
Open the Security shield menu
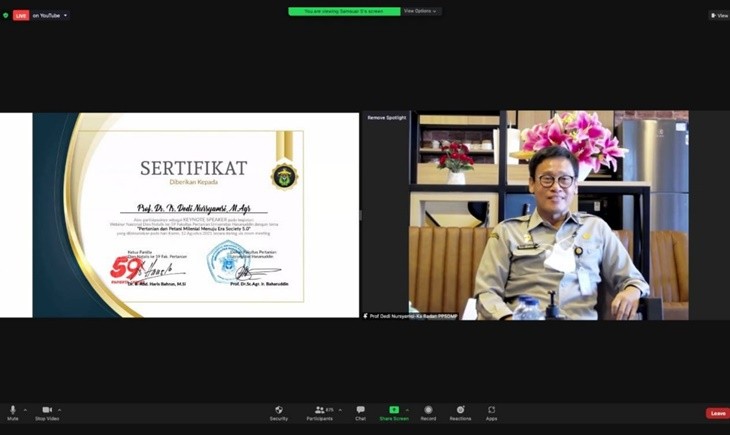click(279, 413)
